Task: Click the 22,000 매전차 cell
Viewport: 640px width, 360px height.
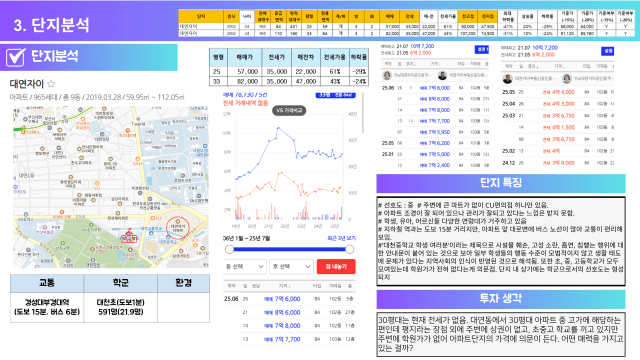Action: [305, 71]
